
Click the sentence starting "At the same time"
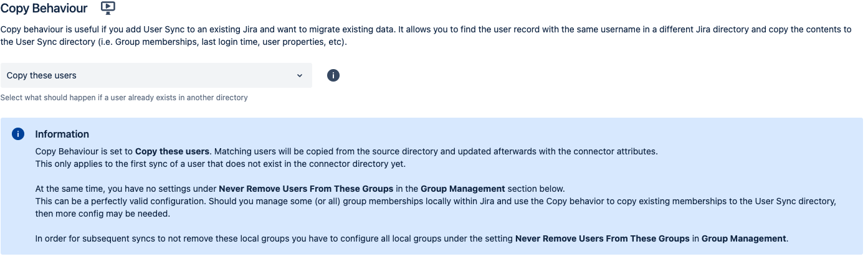coord(125,189)
